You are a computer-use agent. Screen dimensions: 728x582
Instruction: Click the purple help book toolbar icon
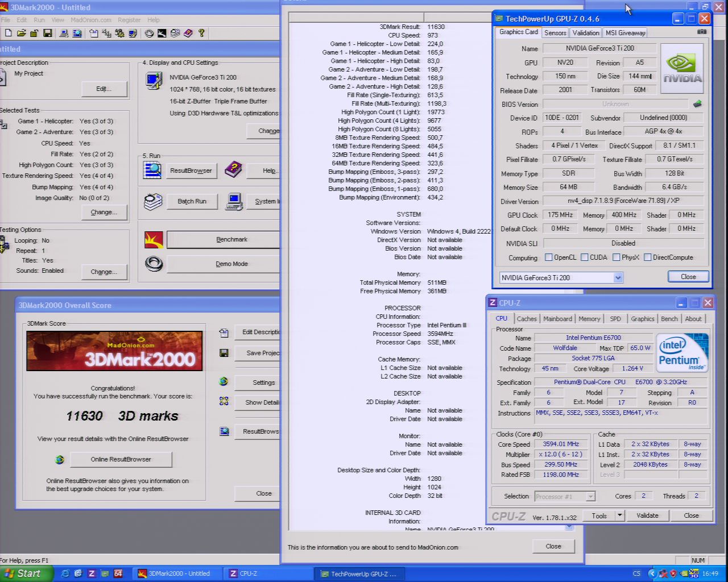point(188,33)
